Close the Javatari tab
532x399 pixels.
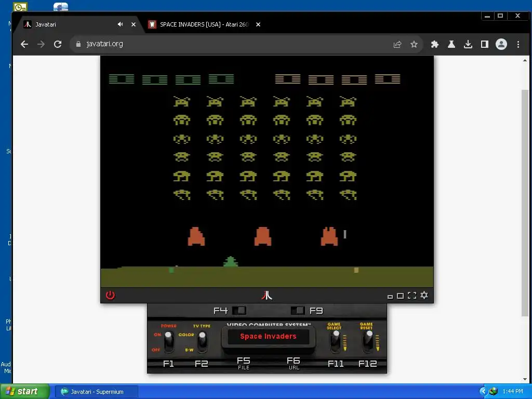[x=134, y=24]
